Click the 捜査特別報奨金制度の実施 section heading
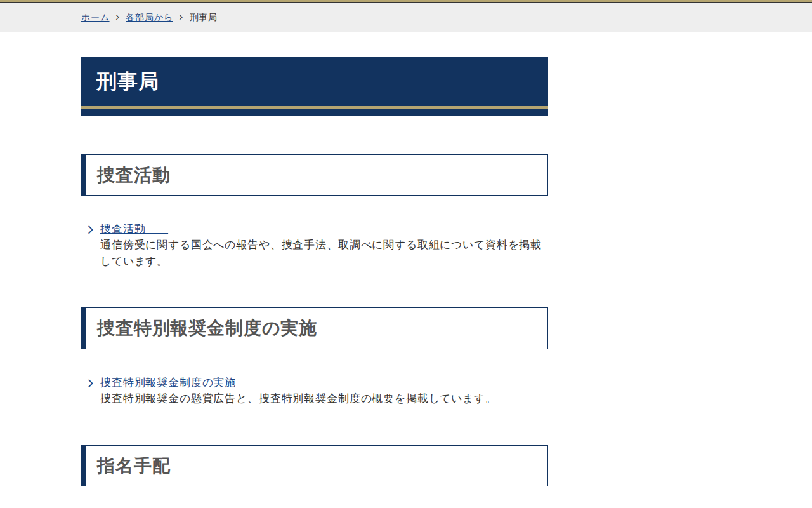The image size is (812, 508). (x=315, y=328)
